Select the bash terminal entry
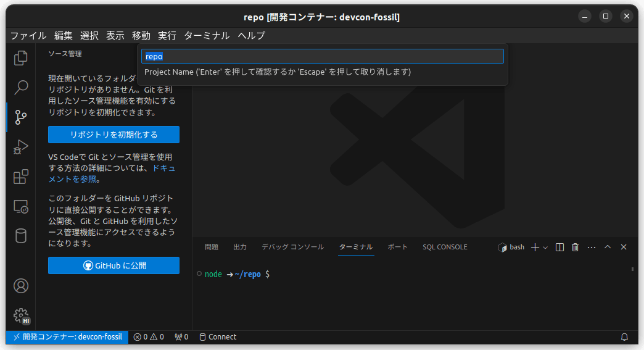Image resolution: width=644 pixels, height=350 pixels. coord(511,247)
